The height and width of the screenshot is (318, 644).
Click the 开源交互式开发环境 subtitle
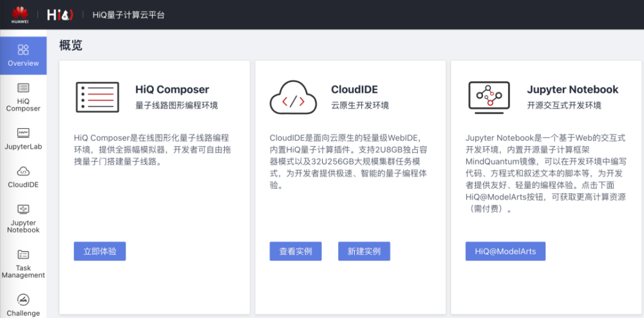click(x=564, y=106)
